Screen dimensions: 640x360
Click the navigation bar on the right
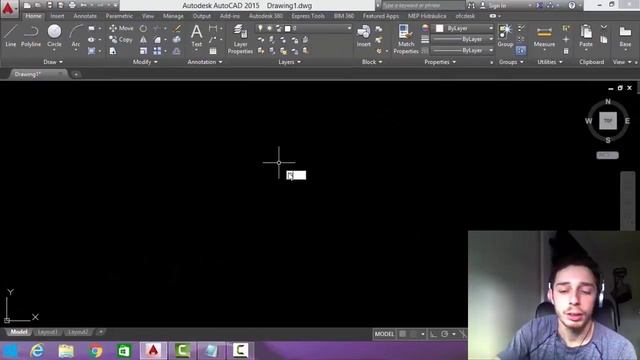pos(628,200)
